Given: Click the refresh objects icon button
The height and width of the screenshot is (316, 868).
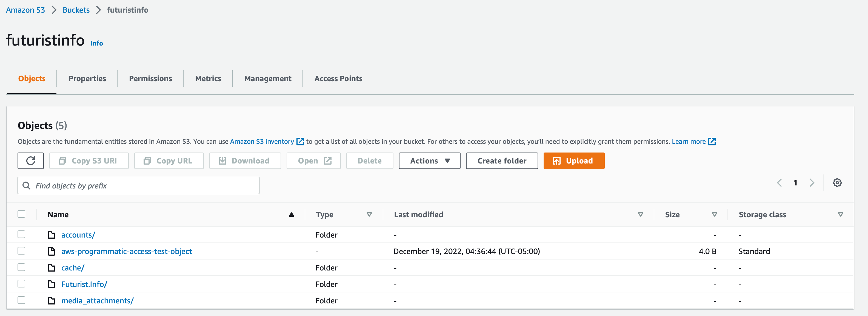Looking at the screenshot, I should click(x=31, y=160).
